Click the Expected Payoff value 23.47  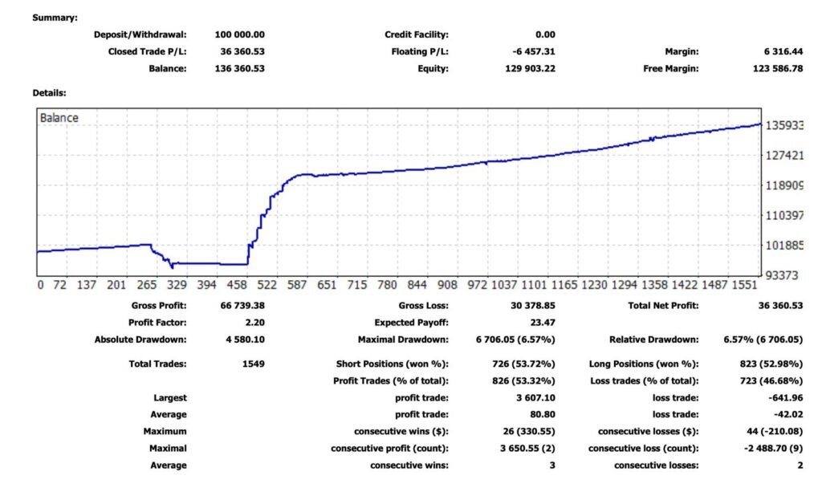click(542, 323)
